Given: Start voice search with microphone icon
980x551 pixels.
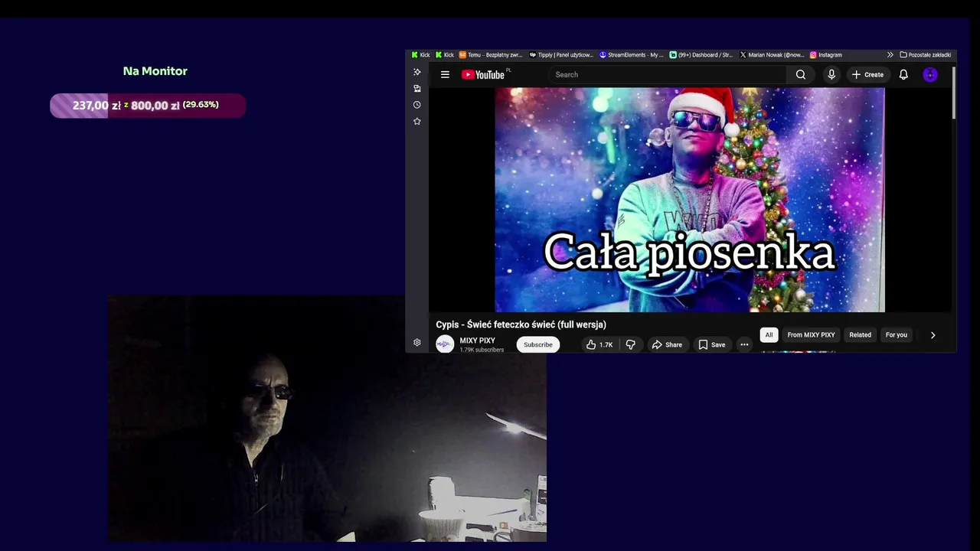Looking at the screenshot, I should tap(831, 74).
